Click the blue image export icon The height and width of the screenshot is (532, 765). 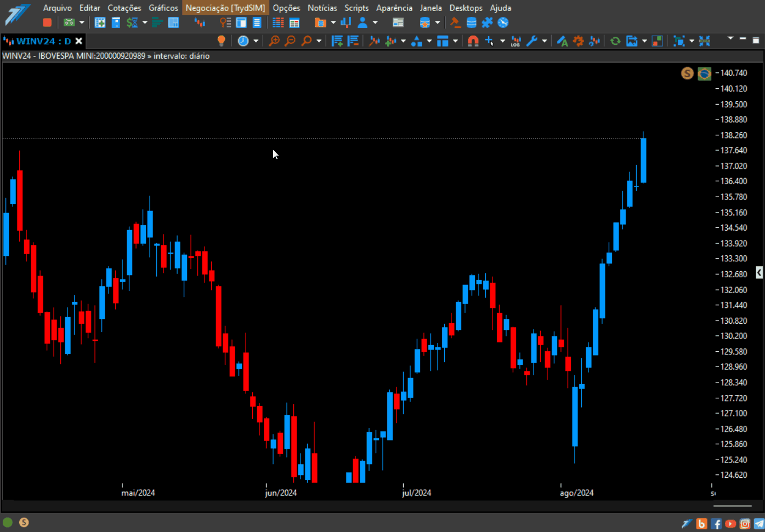pos(632,41)
